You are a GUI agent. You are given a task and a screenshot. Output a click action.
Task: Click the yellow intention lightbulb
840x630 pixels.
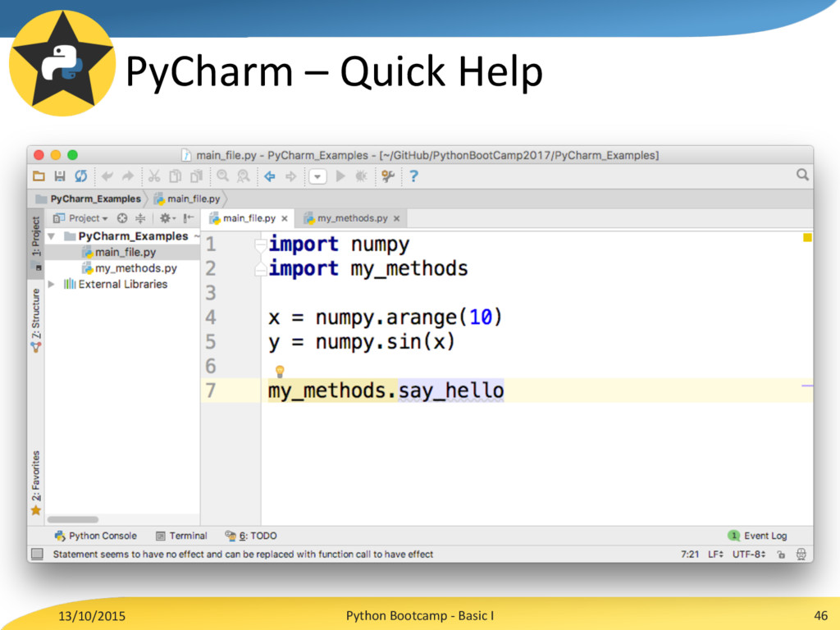tap(279, 371)
